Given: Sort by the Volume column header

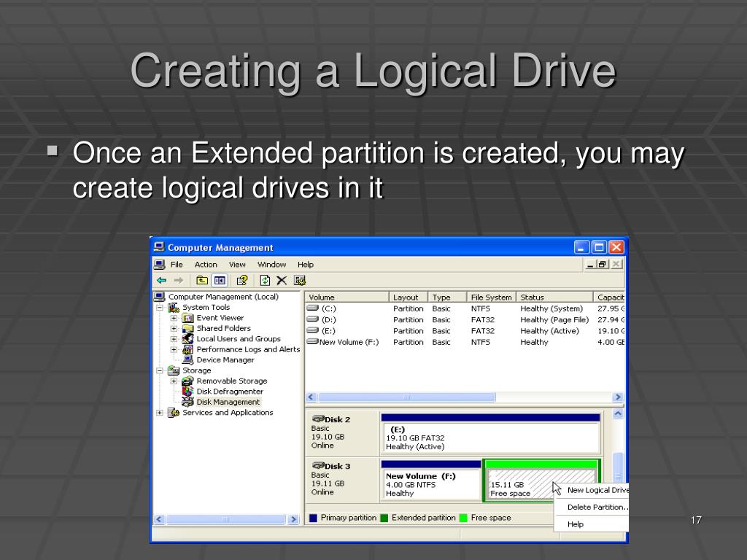Looking at the screenshot, I should (347, 297).
